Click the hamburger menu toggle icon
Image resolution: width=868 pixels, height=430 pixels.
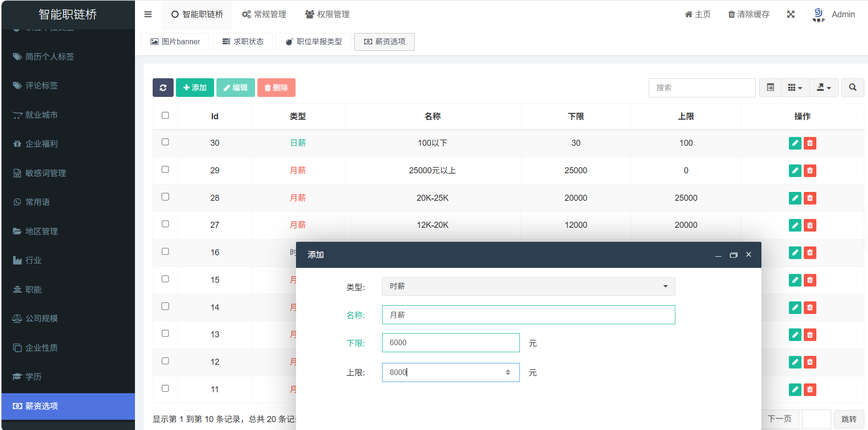[148, 14]
